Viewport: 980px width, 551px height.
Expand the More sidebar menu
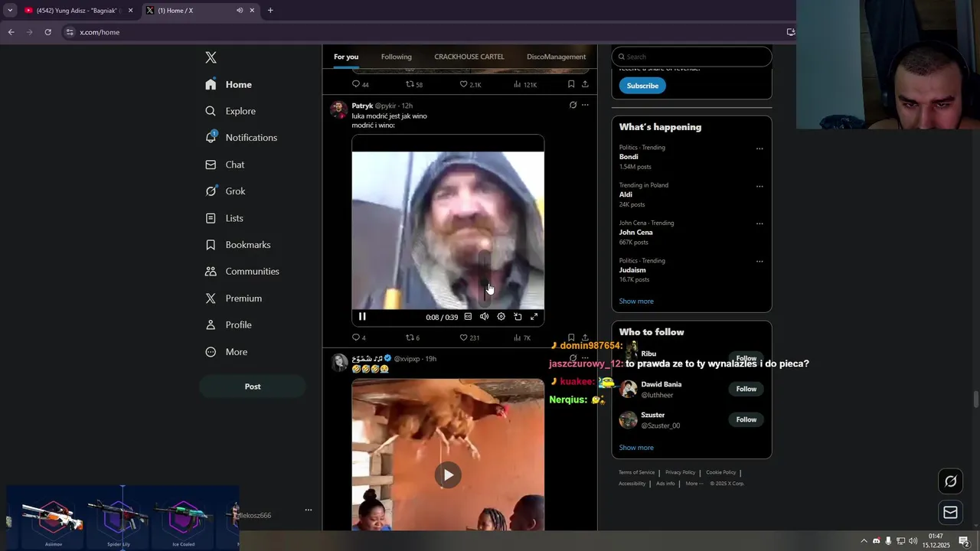coord(227,352)
